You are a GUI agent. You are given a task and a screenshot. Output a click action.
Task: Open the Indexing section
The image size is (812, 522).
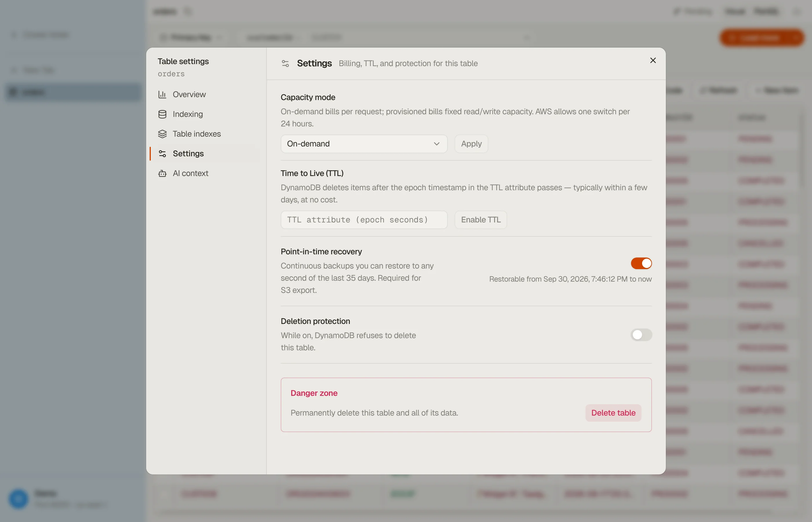[205, 114]
